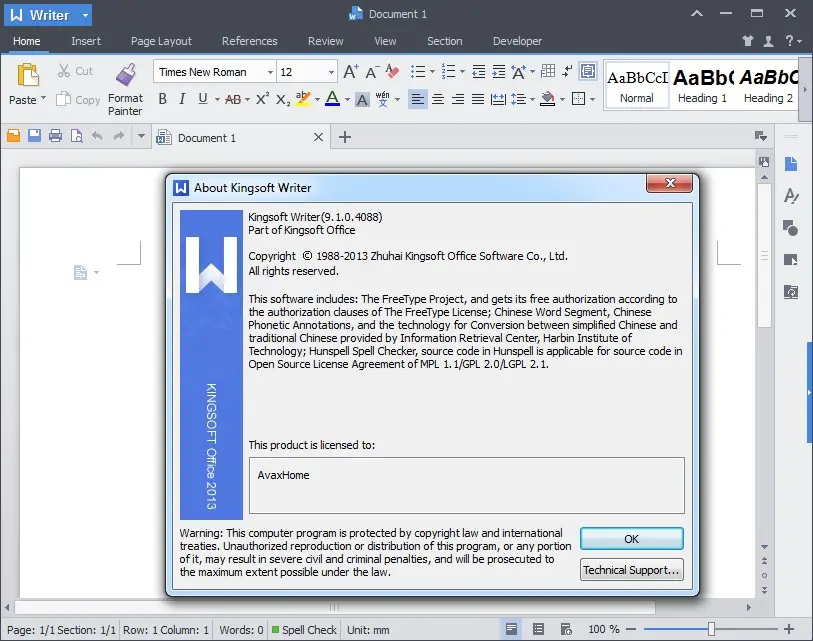
Task: Click the AvaxHome licensee field
Action: tap(467, 485)
